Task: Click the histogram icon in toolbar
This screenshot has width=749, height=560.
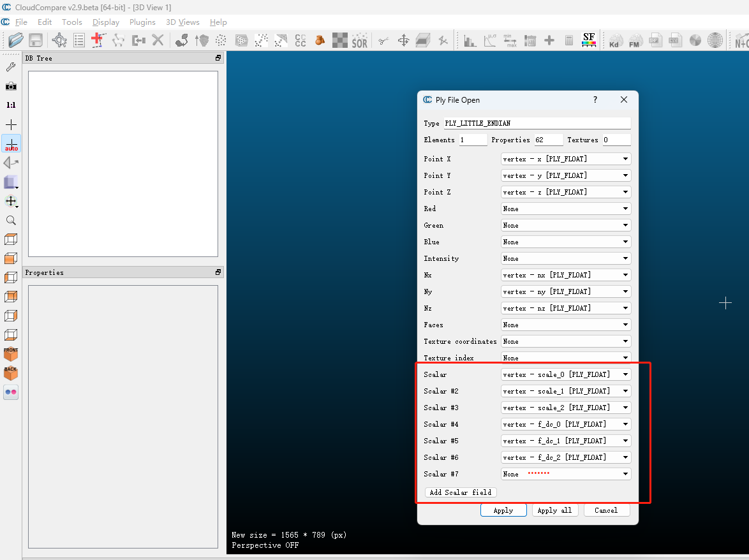Action: [470, 41]
